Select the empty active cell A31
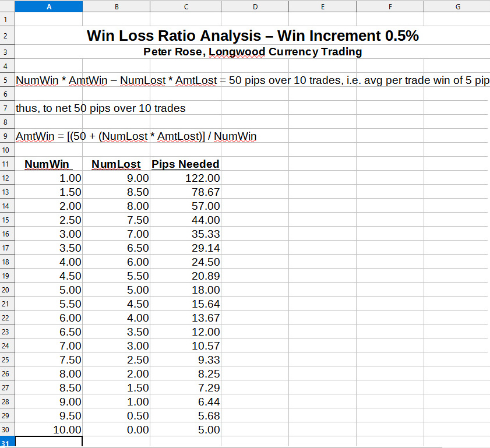The image size is (490, 448). tap(48, 442)
